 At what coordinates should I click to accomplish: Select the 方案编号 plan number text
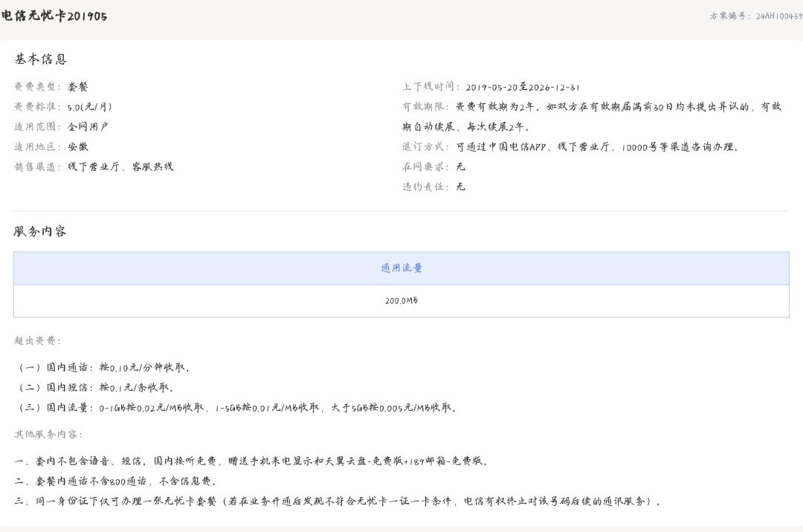coord(756,16)
